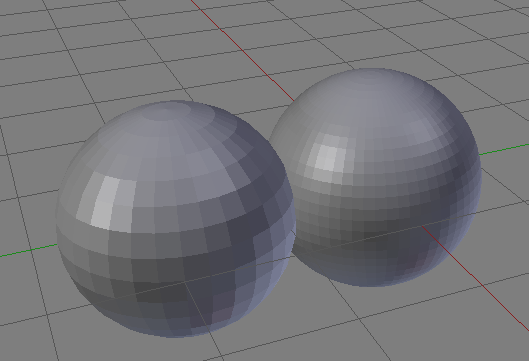Image resolution: width=529 pixels, height=361 pixels.
Task: Click the green axis line left of spheres
Action: (28, 250)
